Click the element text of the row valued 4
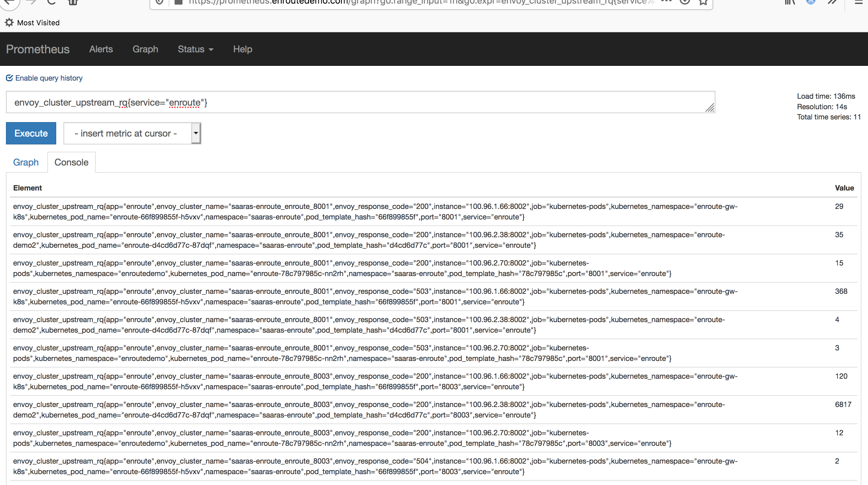 (369, 325)
